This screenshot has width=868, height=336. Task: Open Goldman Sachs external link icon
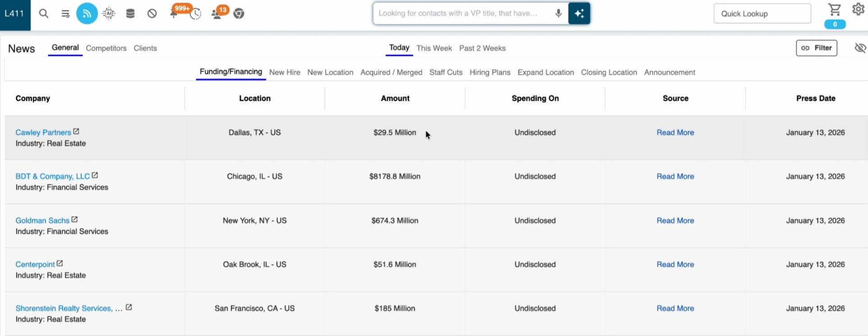click(x=74, y=219)
